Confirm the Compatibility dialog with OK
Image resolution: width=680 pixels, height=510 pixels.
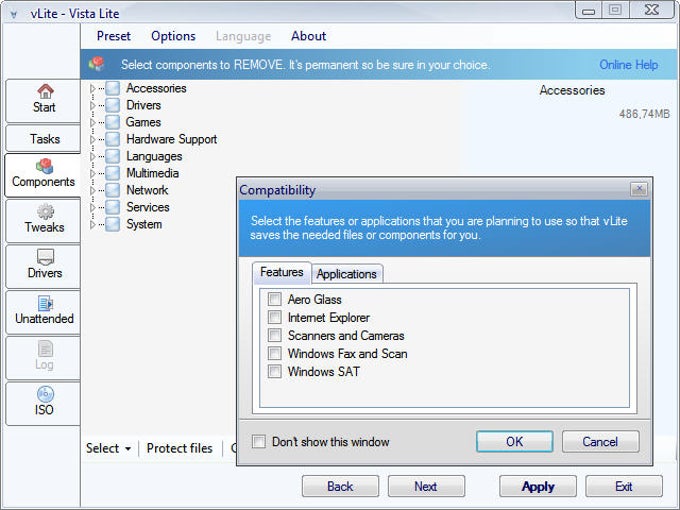514,441
